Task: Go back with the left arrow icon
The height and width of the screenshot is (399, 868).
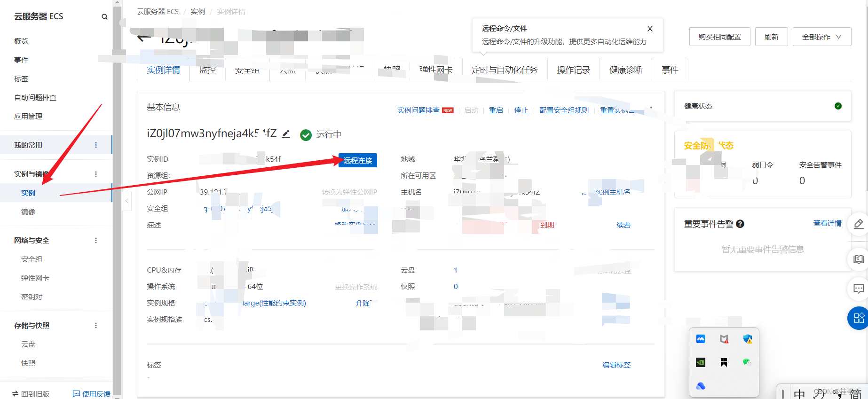Action: tap(144, 38)
